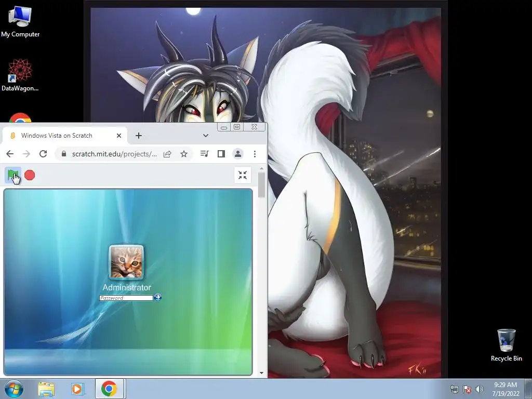Open Chrome media controls
This screenshot has width=532, height=399.
[x=204, y=154]
